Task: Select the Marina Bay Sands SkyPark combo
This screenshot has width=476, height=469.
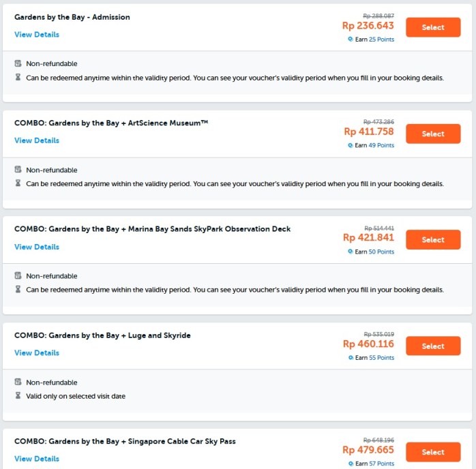Action: pyautogui.click(x=433, y=240)
